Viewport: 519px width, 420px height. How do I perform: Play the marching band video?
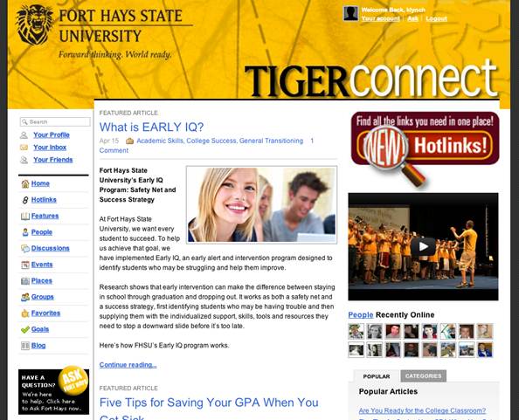(x=423, y=247)
